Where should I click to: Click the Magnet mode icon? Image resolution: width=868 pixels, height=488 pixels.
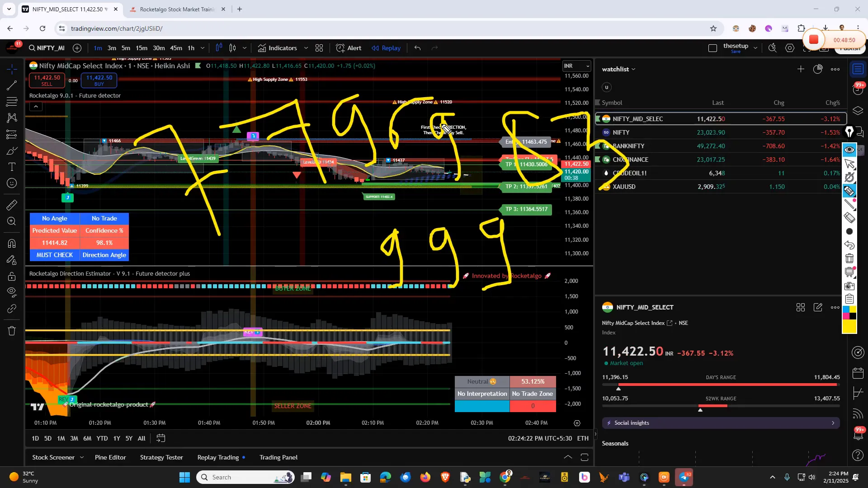[x=12, y=244]
